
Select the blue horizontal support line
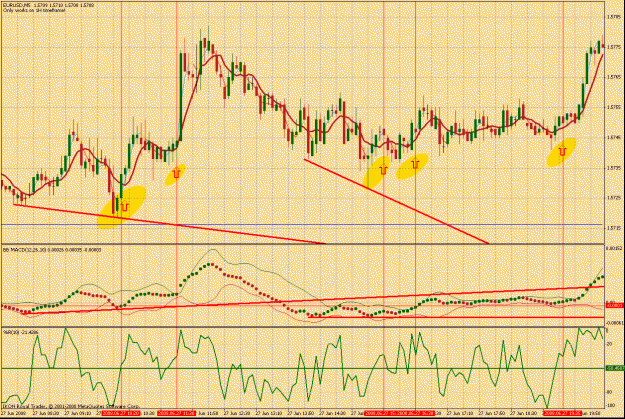302,225
